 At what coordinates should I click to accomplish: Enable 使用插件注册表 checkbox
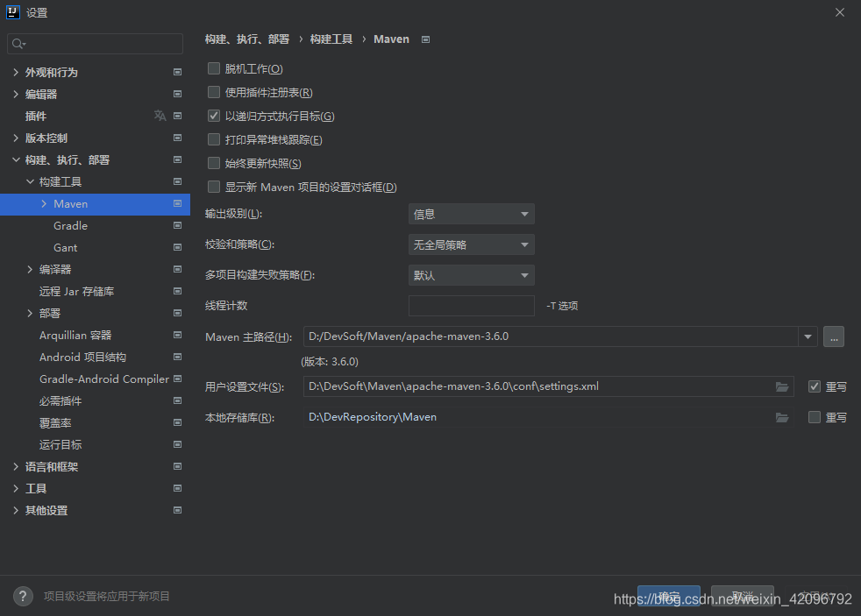(214, 92)
